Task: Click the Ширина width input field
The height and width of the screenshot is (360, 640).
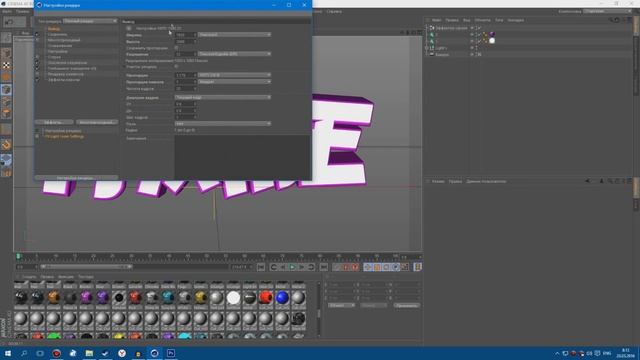Action: click(185, 35)
